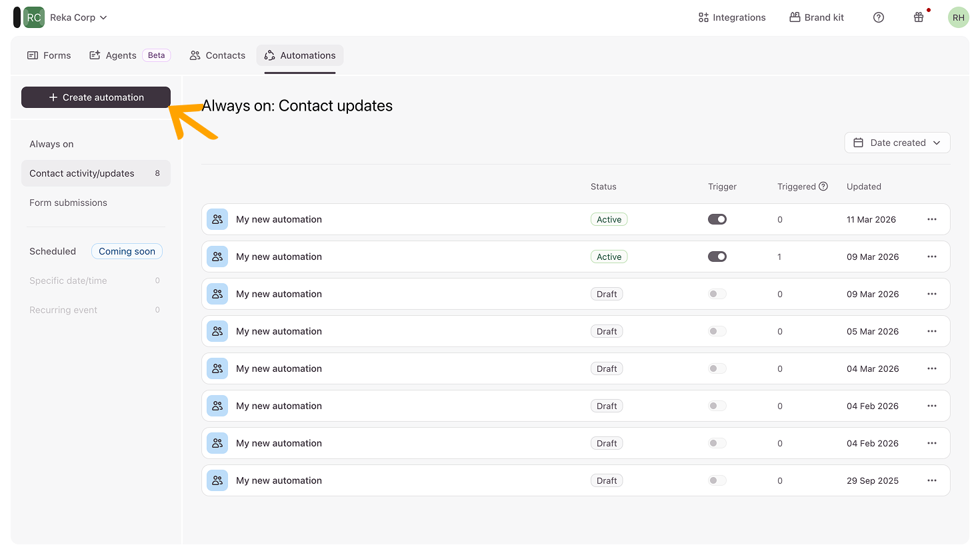This screenshot has height=555, width=980.
Task: Open three-dot menu for 11 Mar 2026 automation
Action: pyautogui.click(x=932, y=219)
